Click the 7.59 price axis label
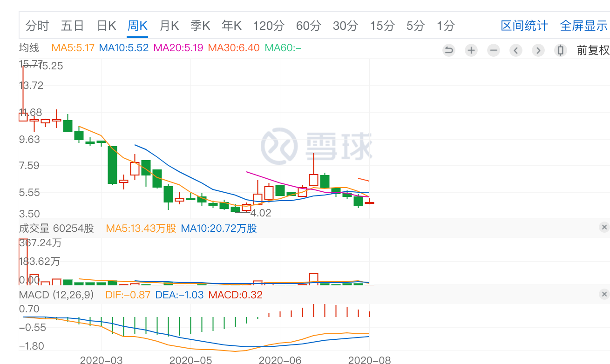This screenshot has width=610, height=364. [x=29, y=166]
